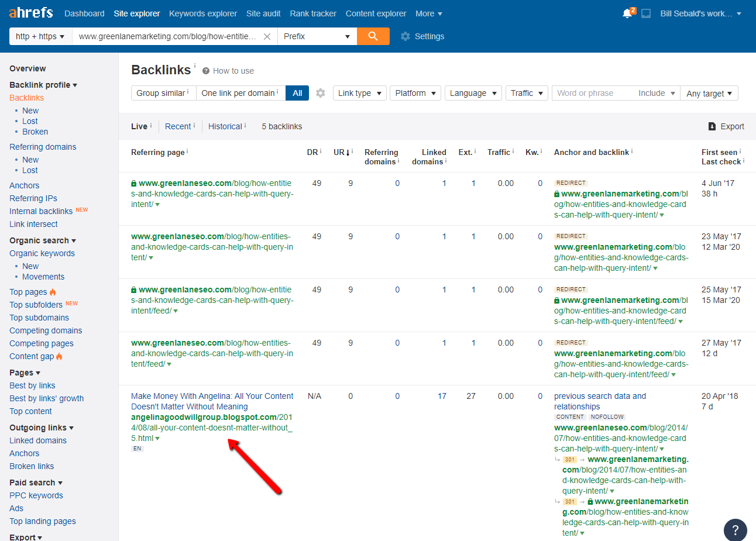
Task: Click the Export download icon
Action: tap(712, 126)
